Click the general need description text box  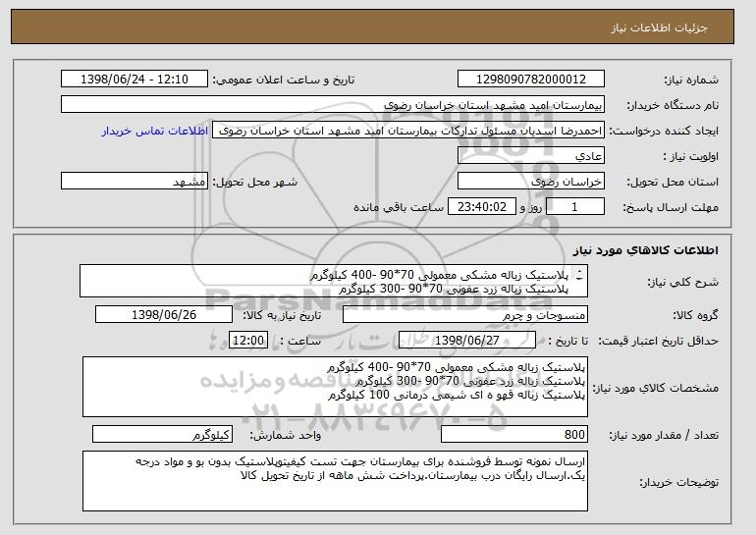pos(334,281)
